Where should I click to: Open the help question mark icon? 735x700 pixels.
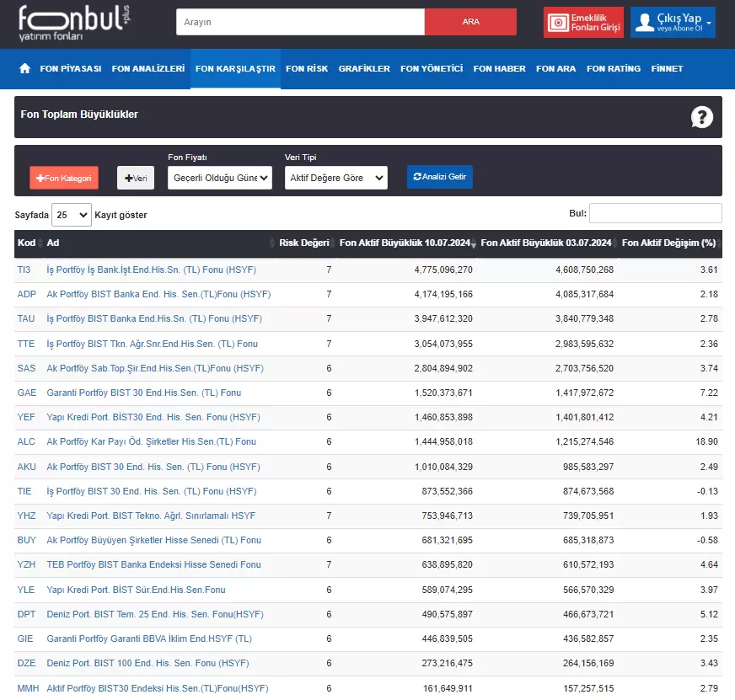click(701, 117)
